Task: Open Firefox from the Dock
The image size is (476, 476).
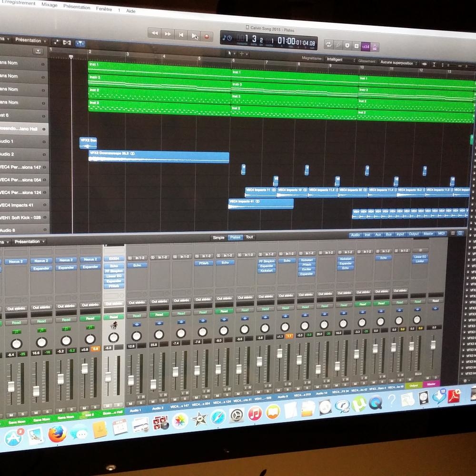Action: [x=57, y=434]
